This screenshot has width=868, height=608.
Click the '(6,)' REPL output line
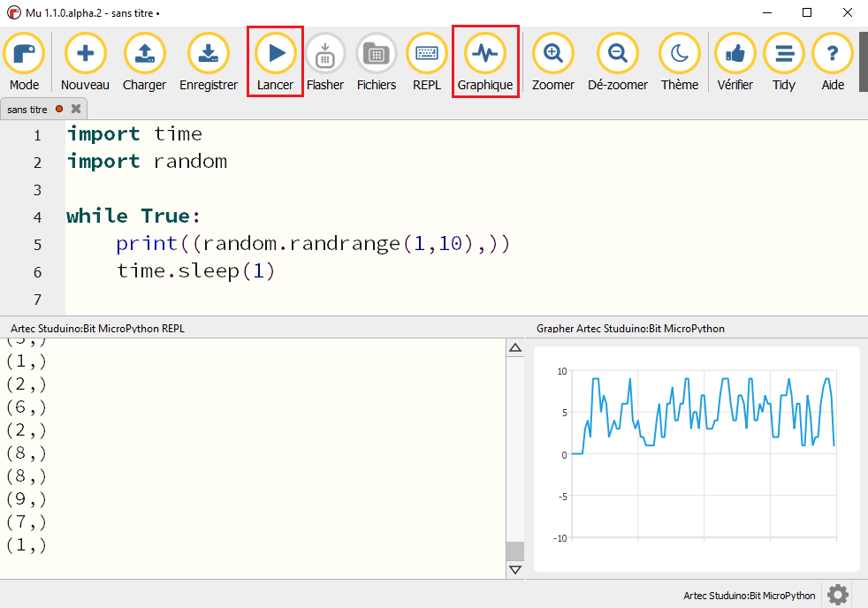26,407
